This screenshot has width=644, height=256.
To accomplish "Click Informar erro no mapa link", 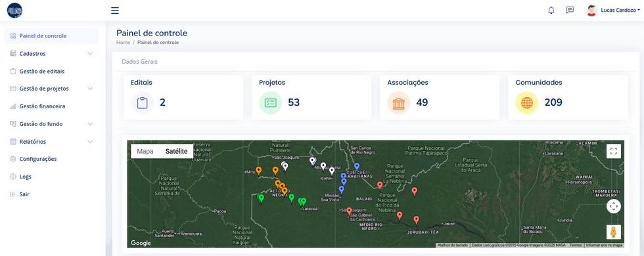I will pyautogui.click(x=604, y=245).
